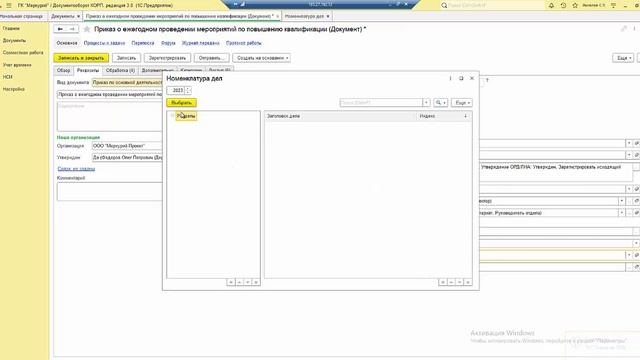
Task: Sort by the arrow column header
Action: click(x=465, y=116)
